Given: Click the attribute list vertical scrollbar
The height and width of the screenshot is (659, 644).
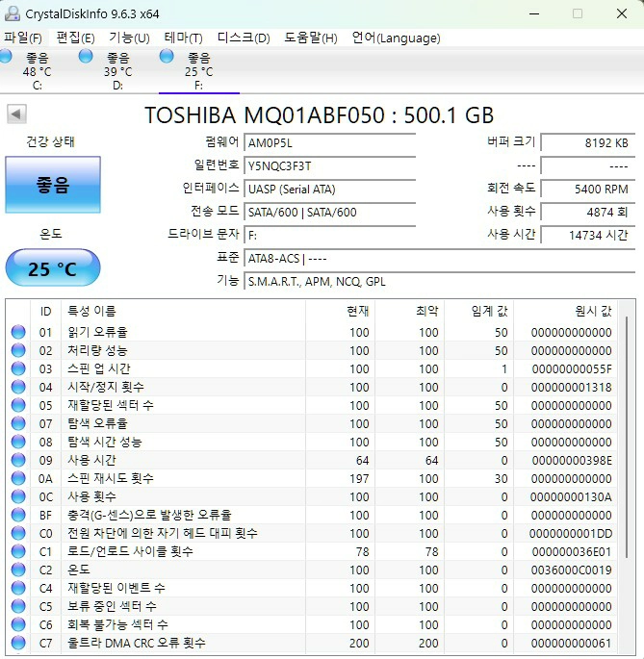Looking at the screenshot, I should click(627, 437).
